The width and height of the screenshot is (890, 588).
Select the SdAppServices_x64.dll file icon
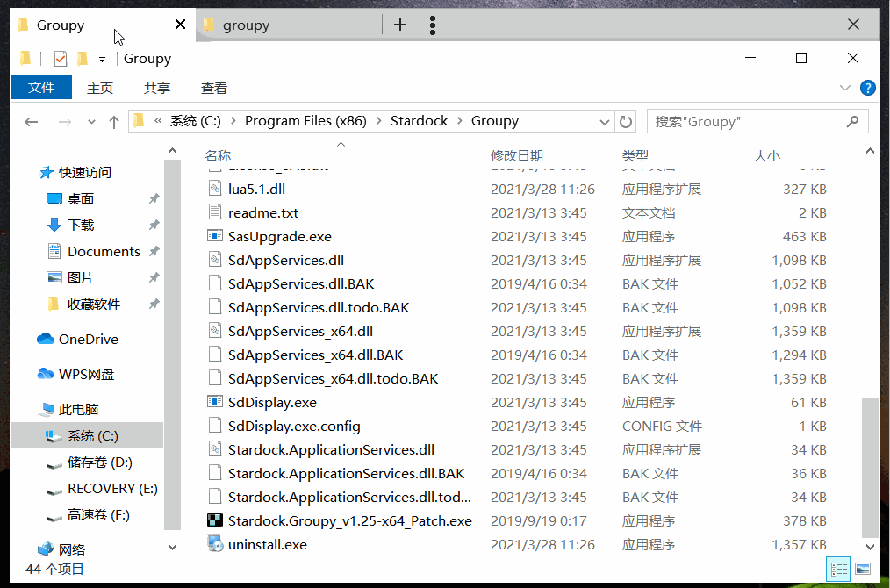click(x=214, y=331)
